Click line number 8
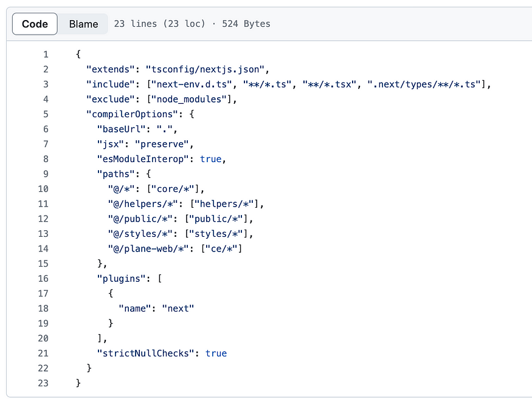The image size is (532, 399). coord(46,159)
